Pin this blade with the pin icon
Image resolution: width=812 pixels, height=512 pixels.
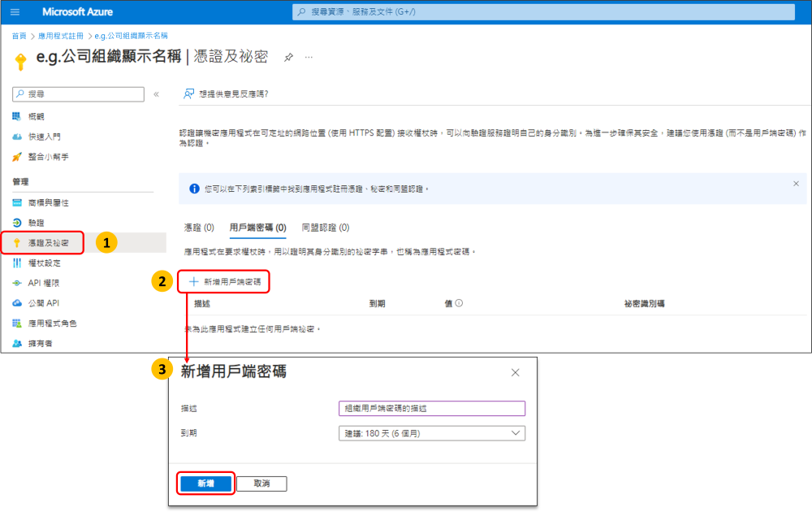point(288,57)
